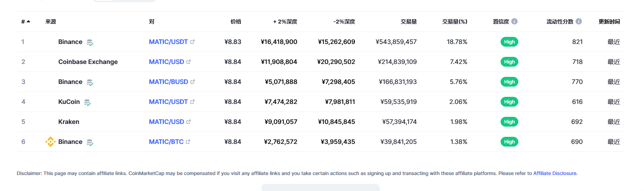
Task: Click the info icon next to 置信度
Action: pyautogui.click(x=514, y=21)
